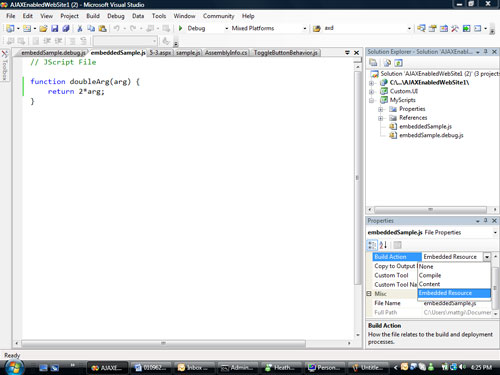Open Solution Explorer from toolbar icon
This screenshot has width=500, height=375.
tap(421, 28)
